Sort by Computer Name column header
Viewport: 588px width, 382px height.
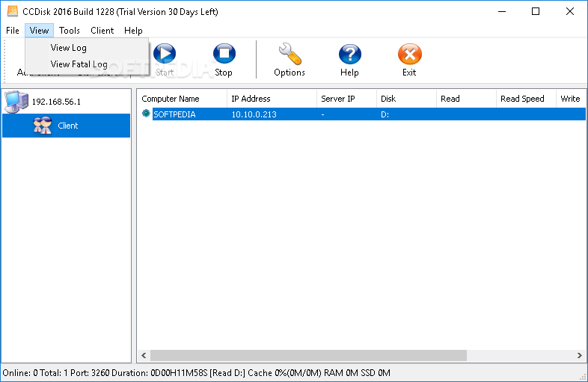click(183, 99)
